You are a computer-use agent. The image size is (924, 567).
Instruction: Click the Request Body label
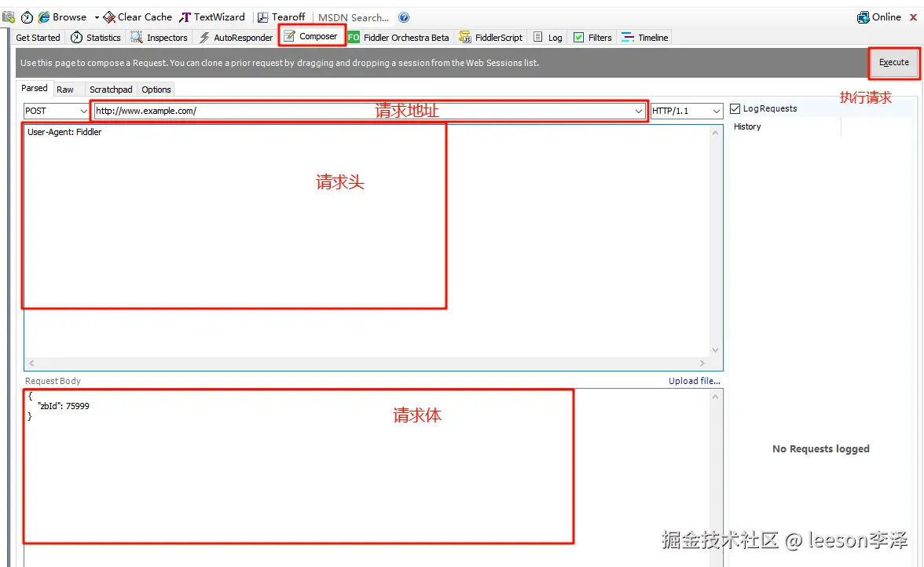53,381
